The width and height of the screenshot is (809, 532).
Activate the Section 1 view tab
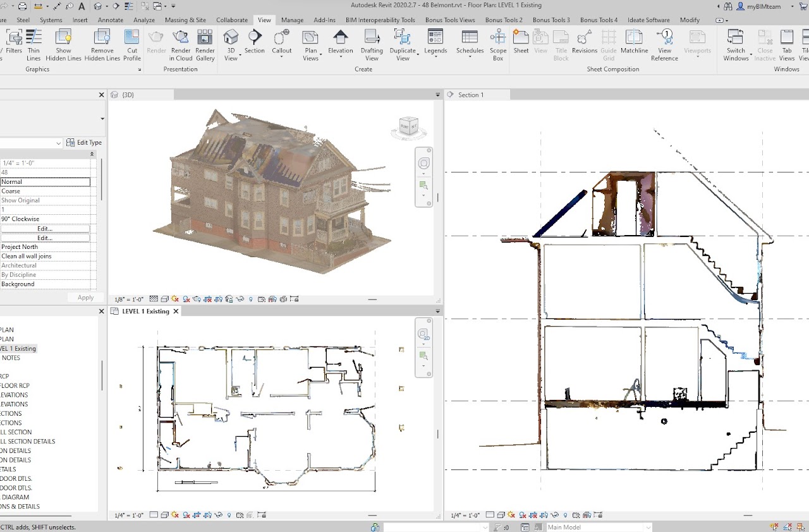pos(470,95)
